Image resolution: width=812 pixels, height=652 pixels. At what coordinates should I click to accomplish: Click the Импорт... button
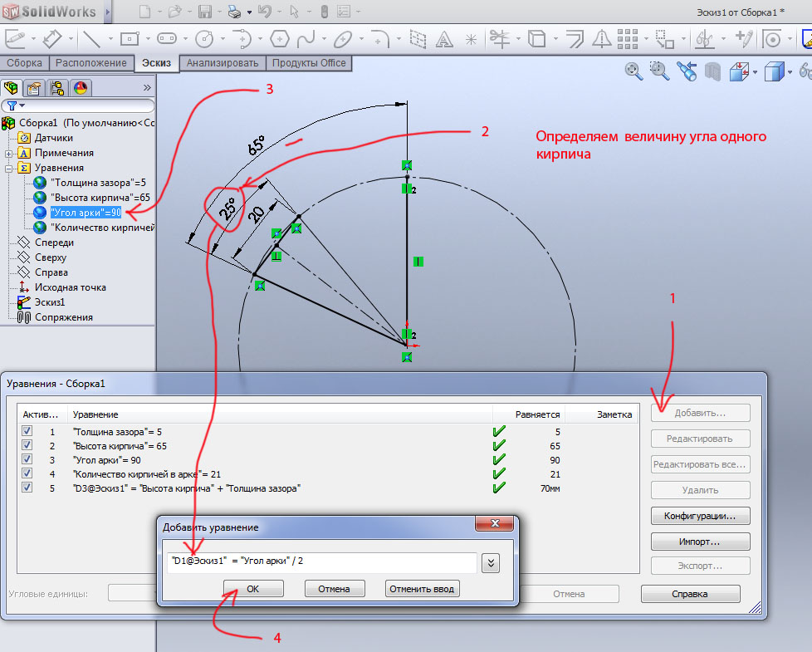701,542
